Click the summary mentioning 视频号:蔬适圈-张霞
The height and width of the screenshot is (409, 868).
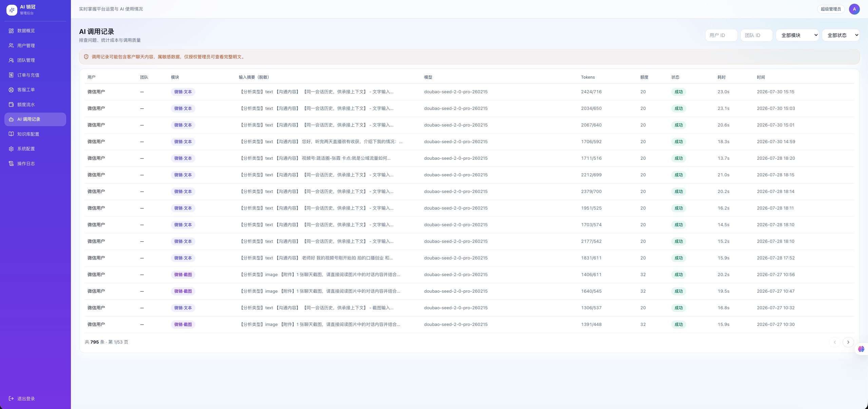[x=315, y=158]
